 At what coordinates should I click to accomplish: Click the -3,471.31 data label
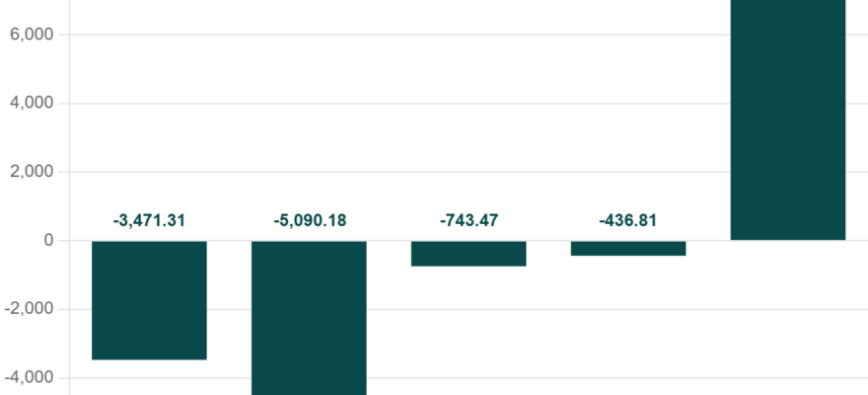[x=149, y=220]
